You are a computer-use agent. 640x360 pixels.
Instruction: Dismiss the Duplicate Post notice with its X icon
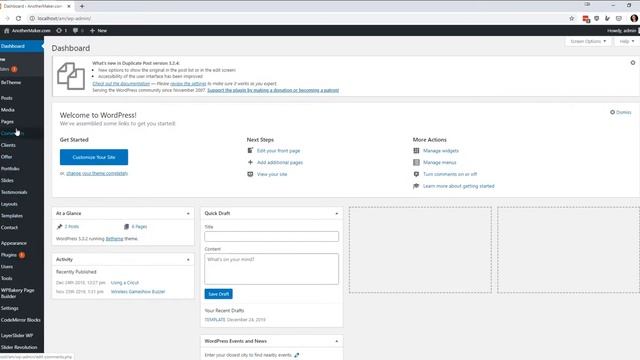pos(633,63)
